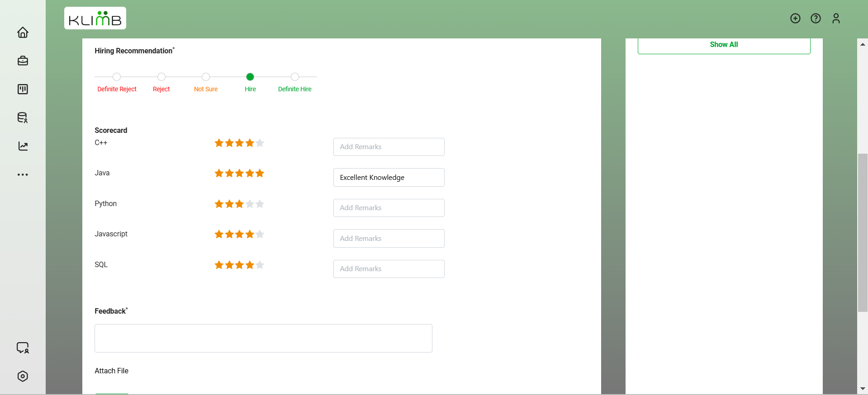Click the Not Sure label text
Viewport: 868px width, 395px height.
click(206, 89)
